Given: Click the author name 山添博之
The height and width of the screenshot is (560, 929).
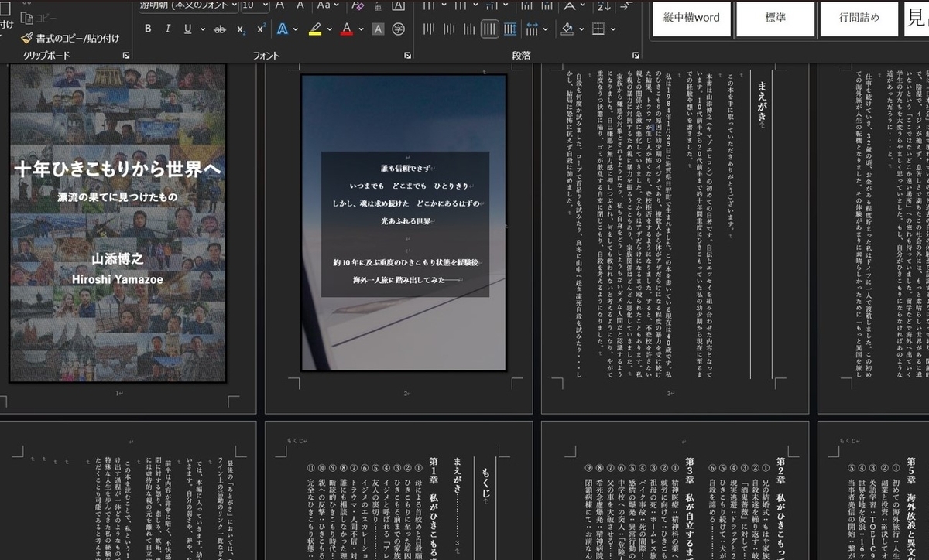Looking at the screenshot, I should point(118,260).
